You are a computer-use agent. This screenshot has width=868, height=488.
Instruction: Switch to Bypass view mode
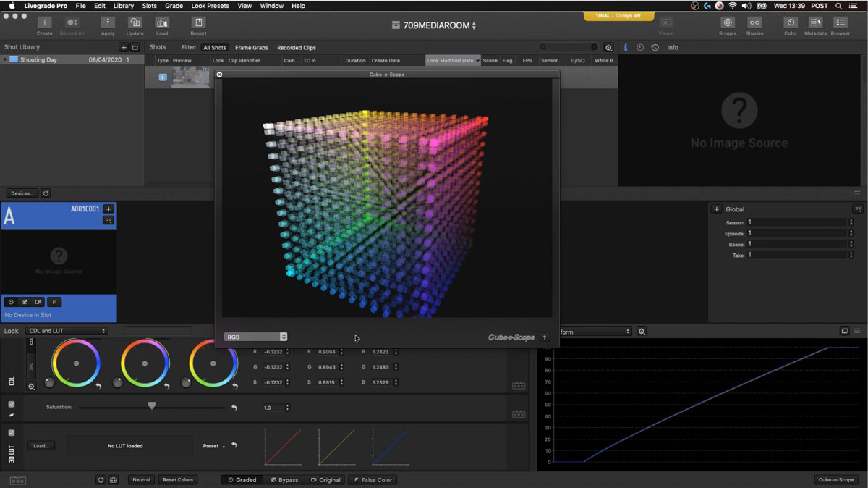[284, 480]
